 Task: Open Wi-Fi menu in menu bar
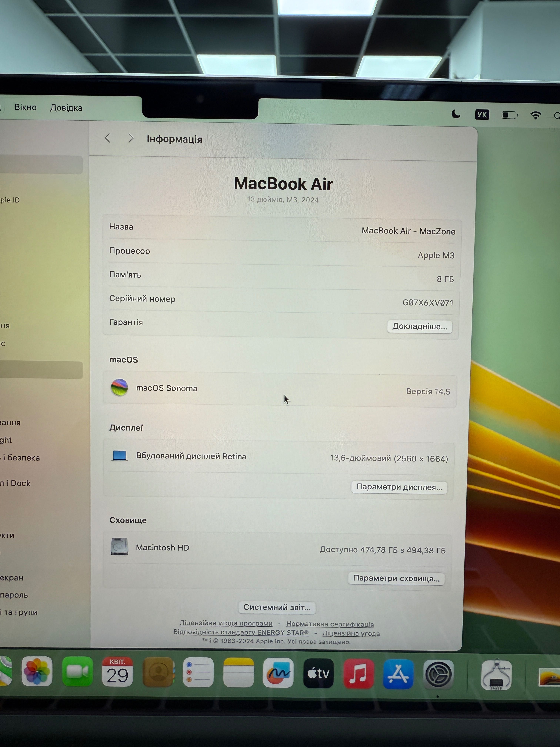(535, 115)
